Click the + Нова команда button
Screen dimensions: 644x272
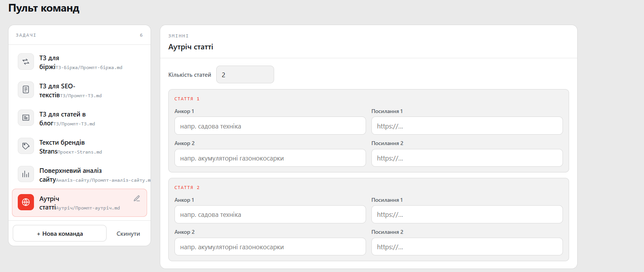pyautogui.click(x=59, y=233)
